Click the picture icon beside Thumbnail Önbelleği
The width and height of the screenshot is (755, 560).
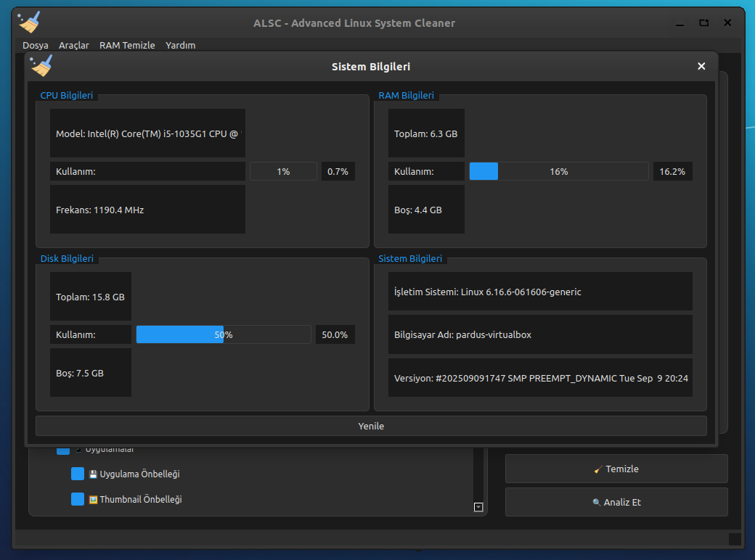[93, 500]
